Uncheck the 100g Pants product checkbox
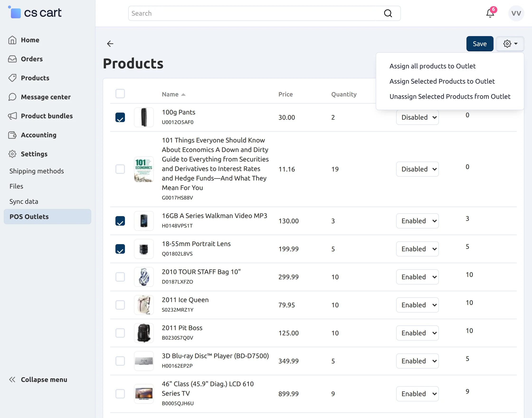 [120, 117]
